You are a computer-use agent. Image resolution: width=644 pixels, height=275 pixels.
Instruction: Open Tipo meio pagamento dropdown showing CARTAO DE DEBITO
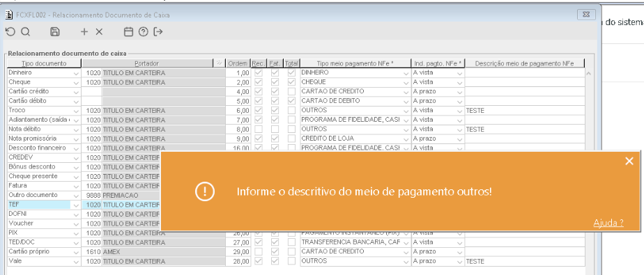[x=406, y=101]
